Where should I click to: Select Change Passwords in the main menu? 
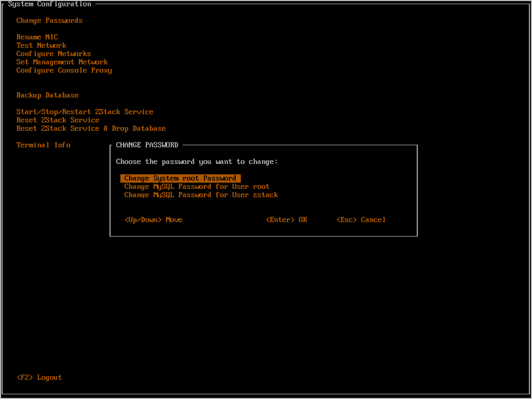click(49, 21)
